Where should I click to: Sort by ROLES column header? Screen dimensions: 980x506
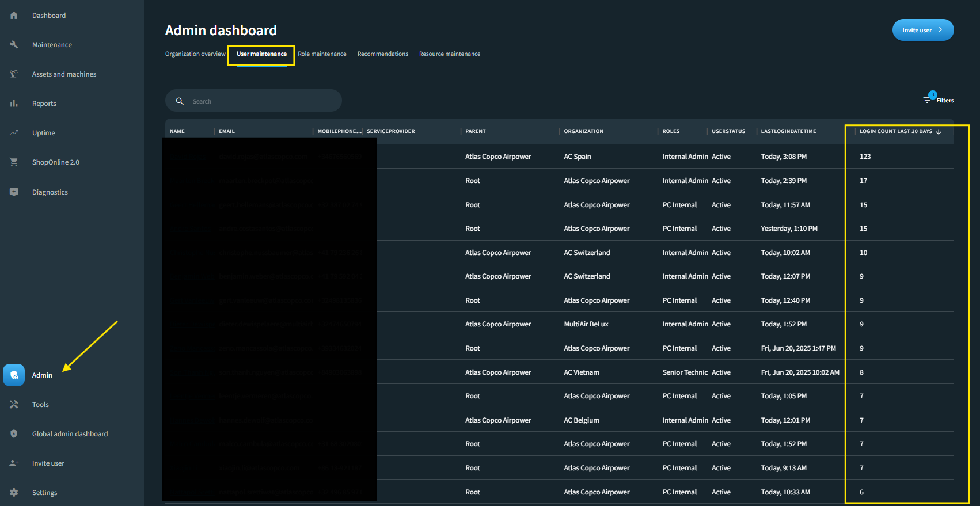[x=671, y=131]
